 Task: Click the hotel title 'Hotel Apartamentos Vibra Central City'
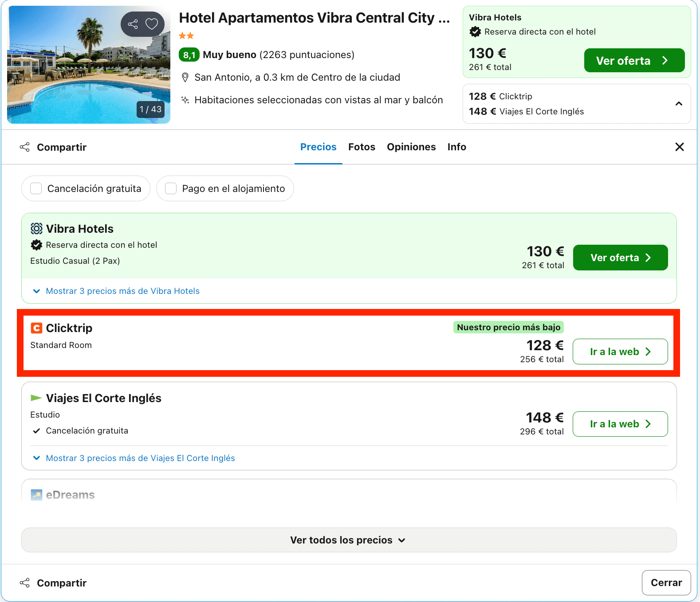click(x=314, y=18)
